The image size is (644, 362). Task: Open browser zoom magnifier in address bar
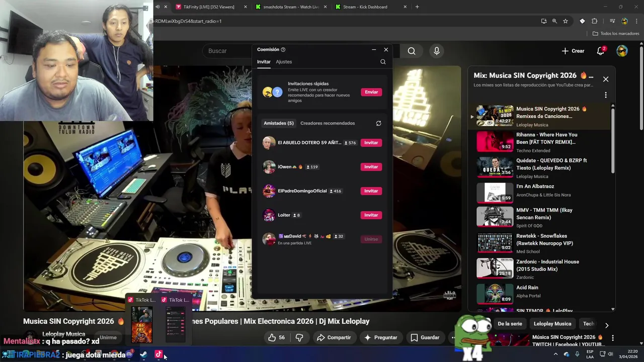[554, 21]
